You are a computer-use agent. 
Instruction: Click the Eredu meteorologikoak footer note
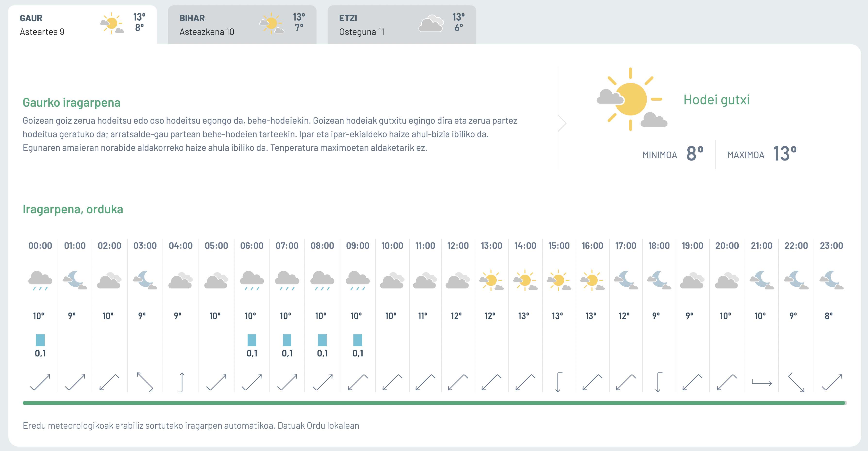pos(191,426)
